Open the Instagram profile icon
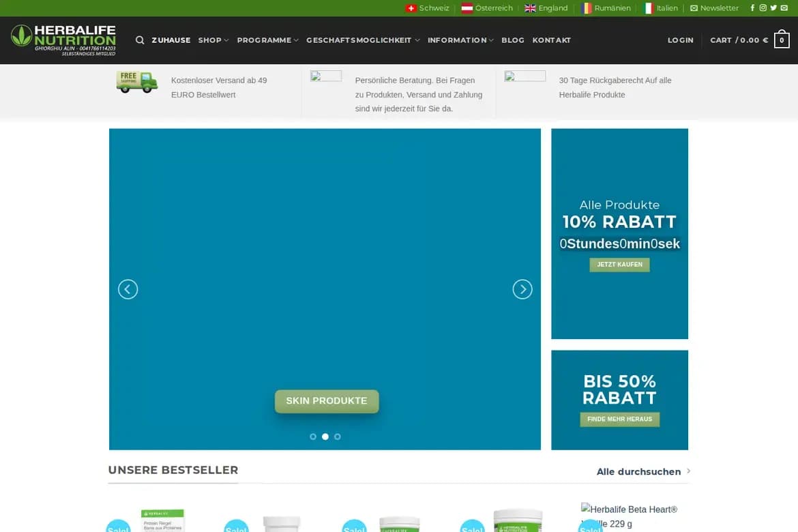The width and height of the screenshot is (798, 532). pos(763,8)
